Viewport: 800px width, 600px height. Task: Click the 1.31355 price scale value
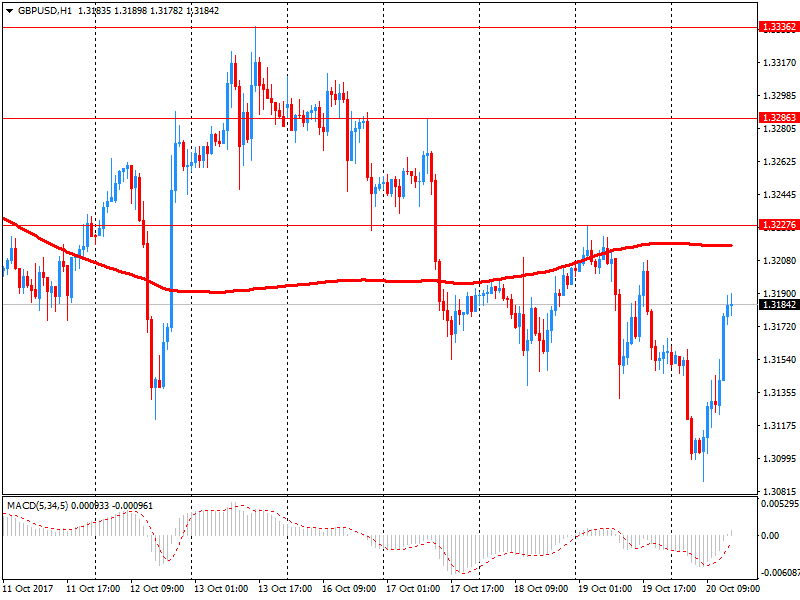[x=779, y=393]
